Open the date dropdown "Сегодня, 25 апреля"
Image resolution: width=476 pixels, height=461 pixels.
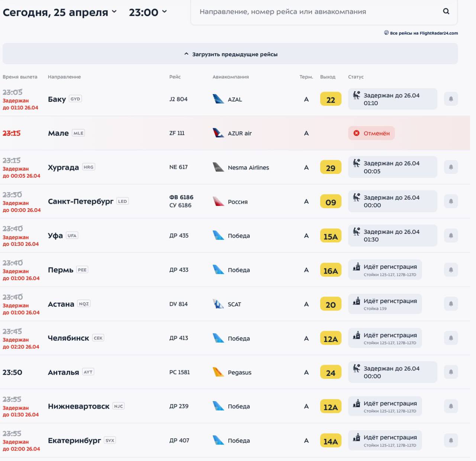(59, 12)
